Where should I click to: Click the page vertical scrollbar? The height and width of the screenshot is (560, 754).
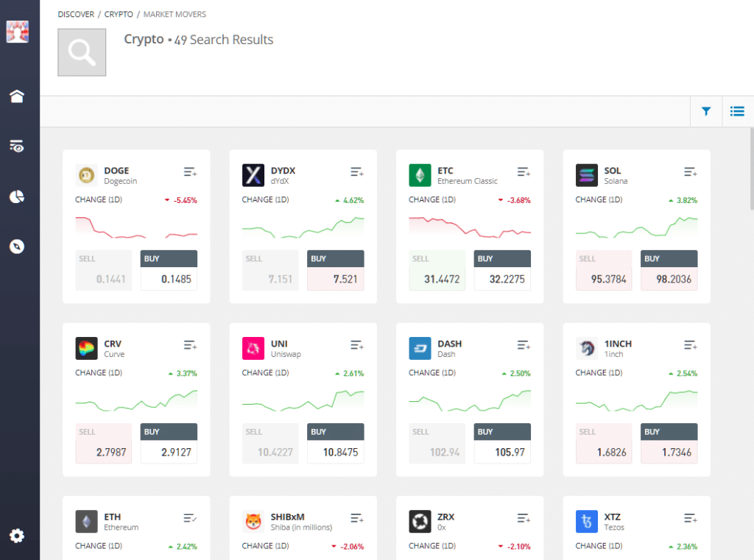click(752, 169)
